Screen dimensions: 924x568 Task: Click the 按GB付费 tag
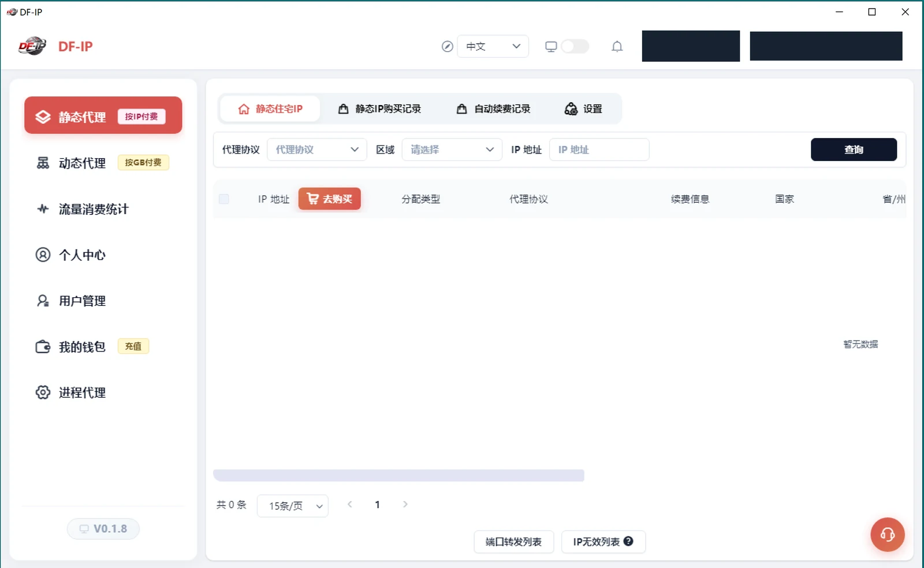point(143,163)
